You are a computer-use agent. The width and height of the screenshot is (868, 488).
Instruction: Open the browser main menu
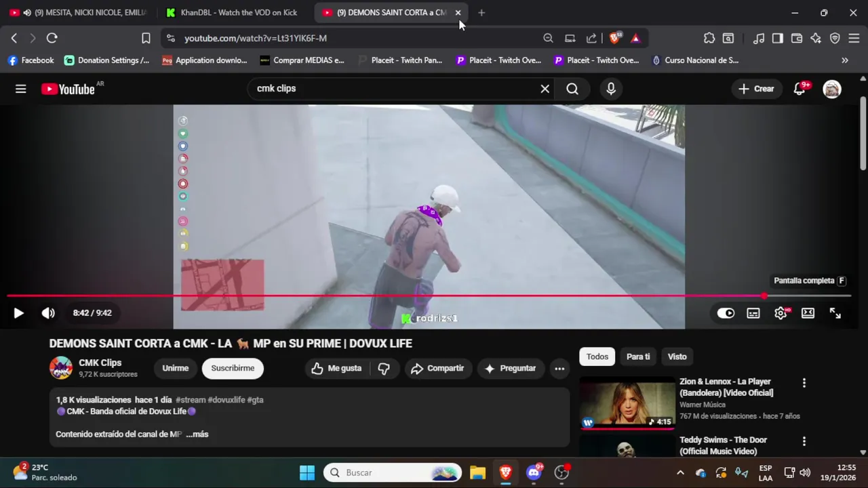pos(854,38)
